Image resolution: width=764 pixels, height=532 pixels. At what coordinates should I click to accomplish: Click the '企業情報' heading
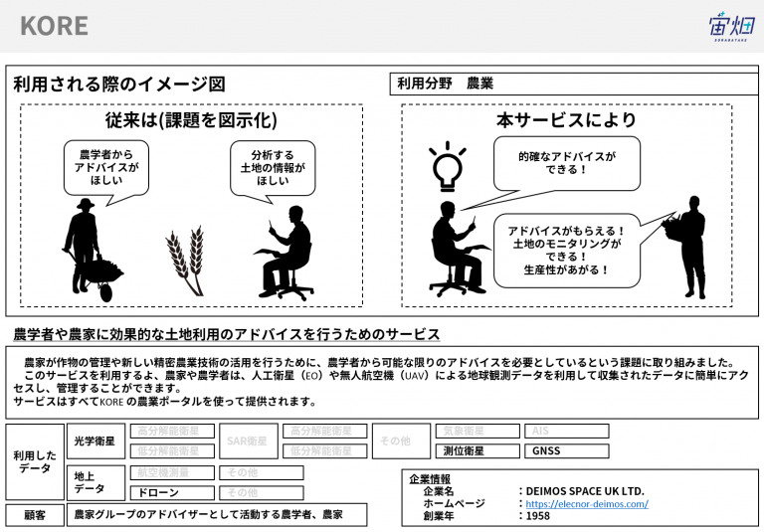click(430, 479)
